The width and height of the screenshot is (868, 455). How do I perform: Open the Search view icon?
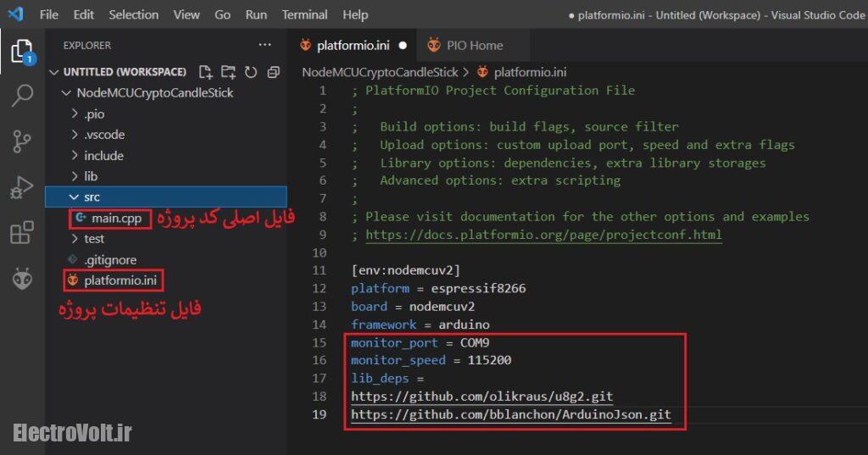[22, 96]
